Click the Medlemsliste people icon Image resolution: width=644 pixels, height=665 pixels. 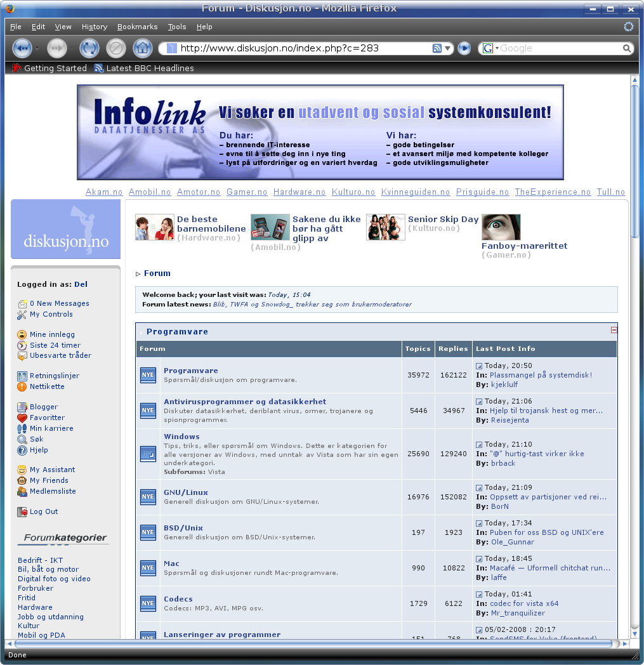[22, 492]
